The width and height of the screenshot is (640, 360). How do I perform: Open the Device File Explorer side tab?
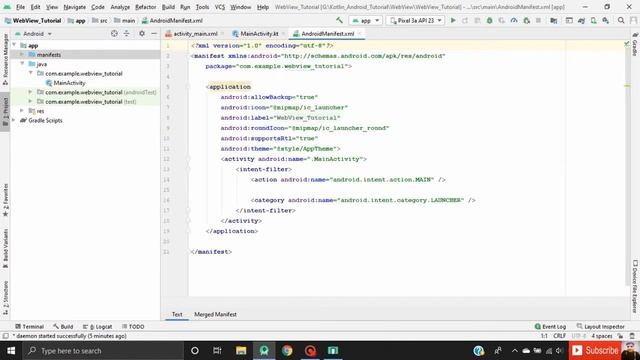click(x=635, y=286)
